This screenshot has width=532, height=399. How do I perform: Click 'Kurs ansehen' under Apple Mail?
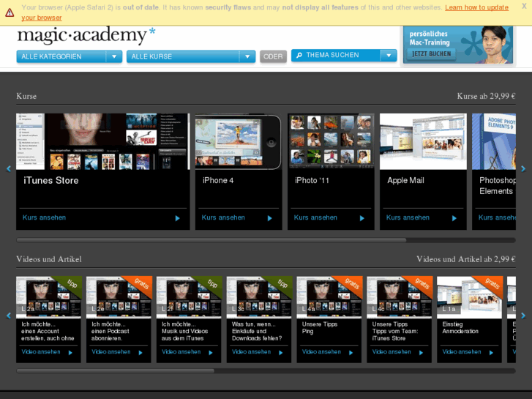(x=408, y=217)
